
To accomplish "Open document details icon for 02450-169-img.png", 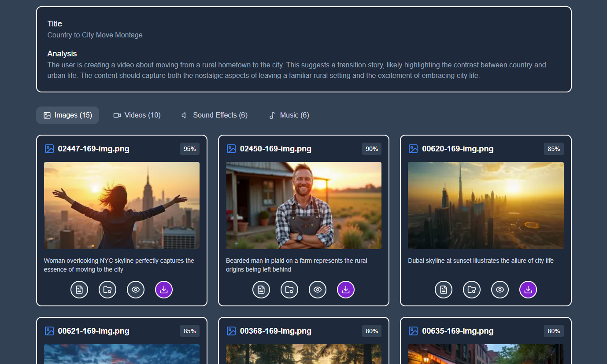I will tap(261, 290).
